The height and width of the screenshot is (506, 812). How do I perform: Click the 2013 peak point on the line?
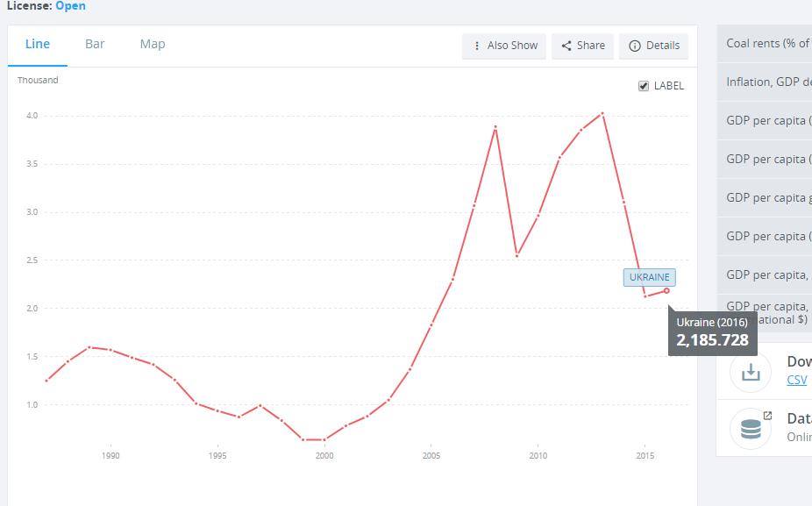coord(602,113)
